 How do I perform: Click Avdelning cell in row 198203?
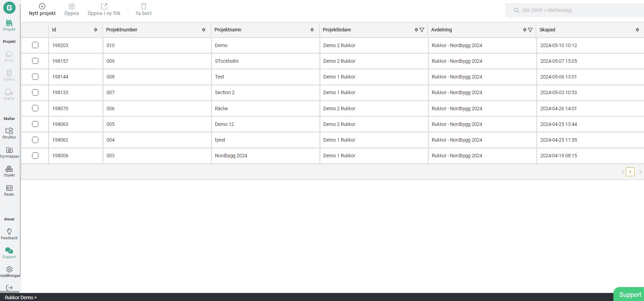pyautogui.click(x=482, y=45)
